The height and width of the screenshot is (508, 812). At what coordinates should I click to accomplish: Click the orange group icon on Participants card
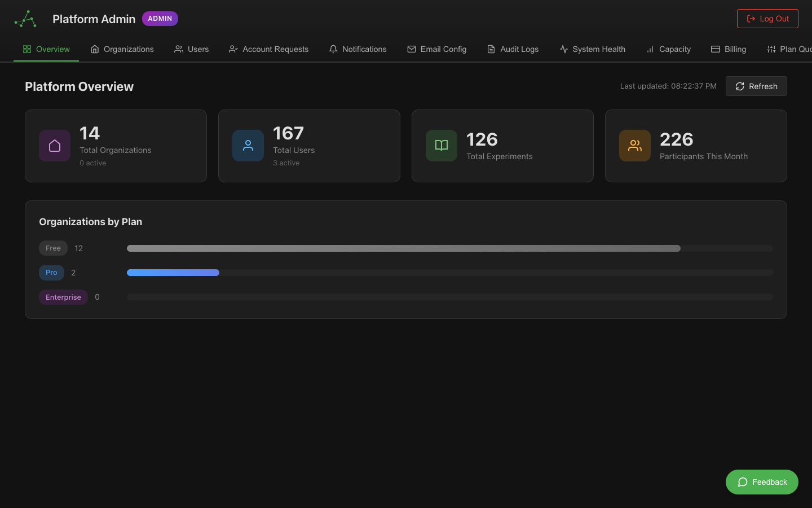click(x=634, y=145)
